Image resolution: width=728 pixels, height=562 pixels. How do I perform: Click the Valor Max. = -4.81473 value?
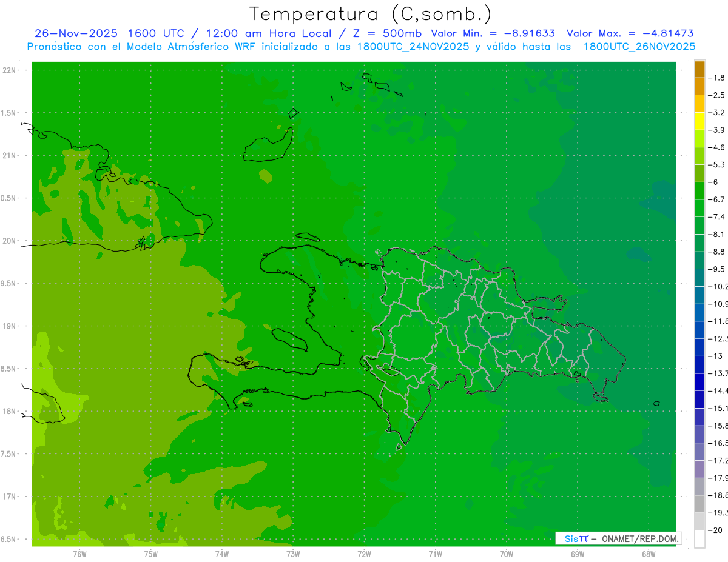coord(630,33)
